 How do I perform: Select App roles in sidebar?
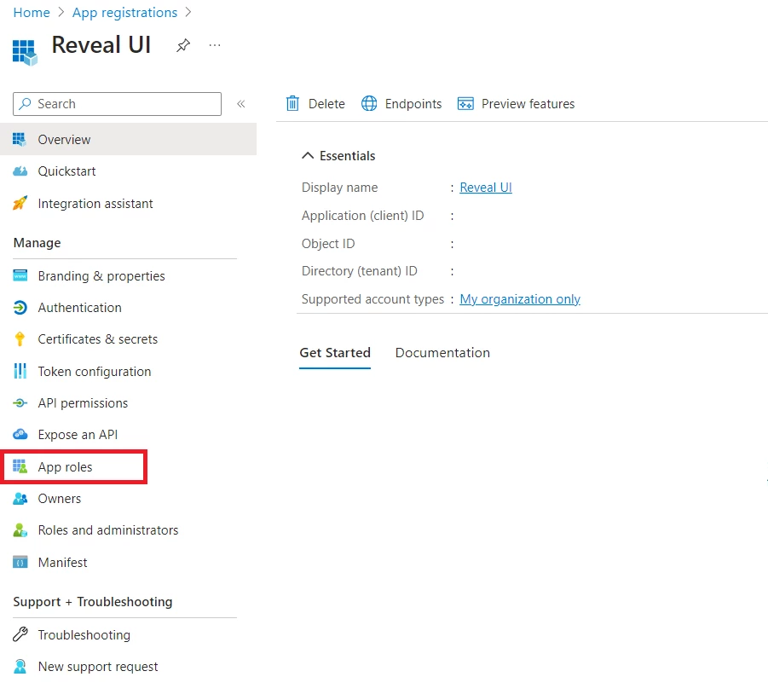click(x=73, y=467)
